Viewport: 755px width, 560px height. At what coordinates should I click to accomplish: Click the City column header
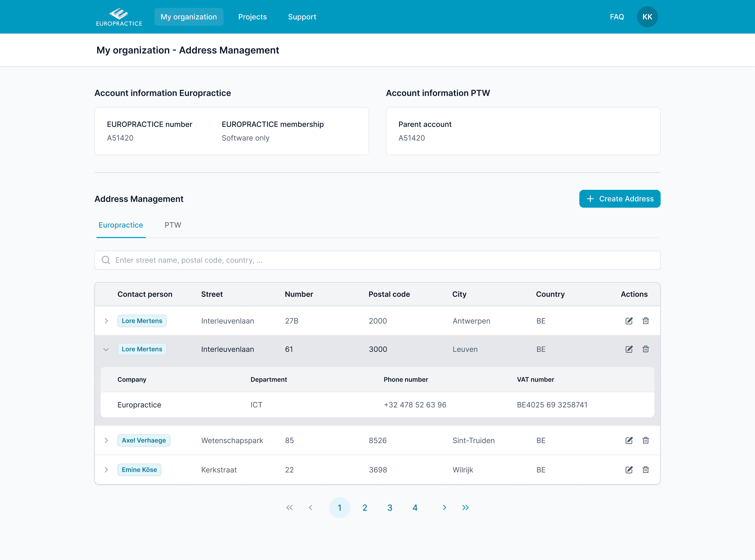click(459, 294)
